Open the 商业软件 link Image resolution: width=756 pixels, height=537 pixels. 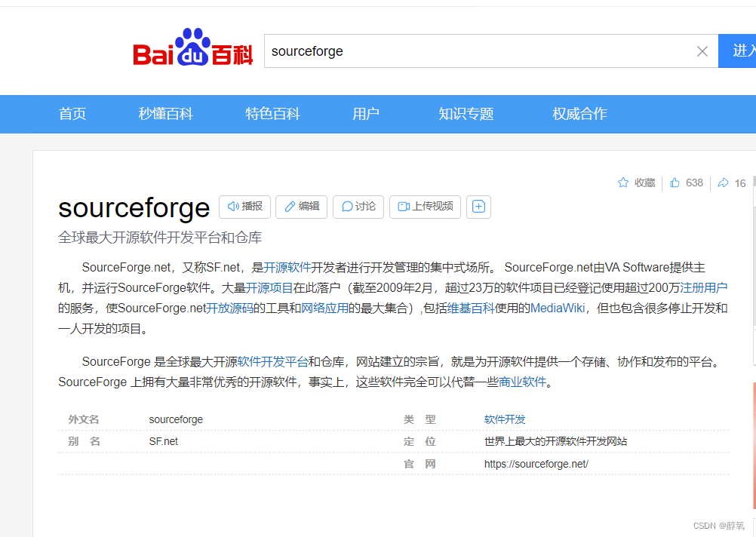click(522, 382)
